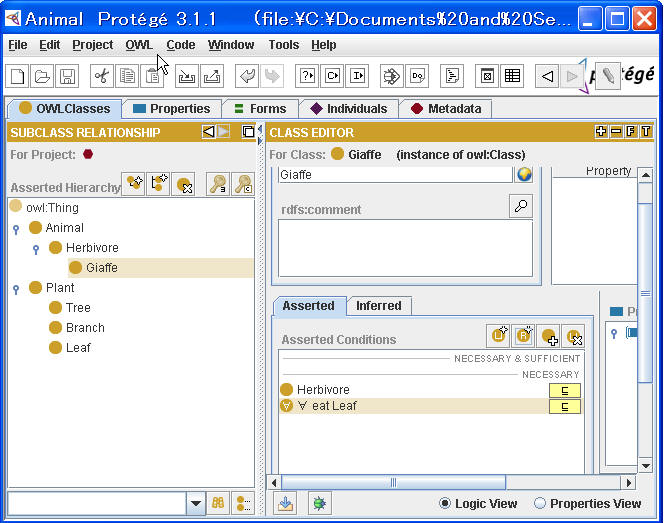Select the Logic View radio button
Image resolution: width=664 pixels, height=523 pixels.
click(x=445, y=503)
